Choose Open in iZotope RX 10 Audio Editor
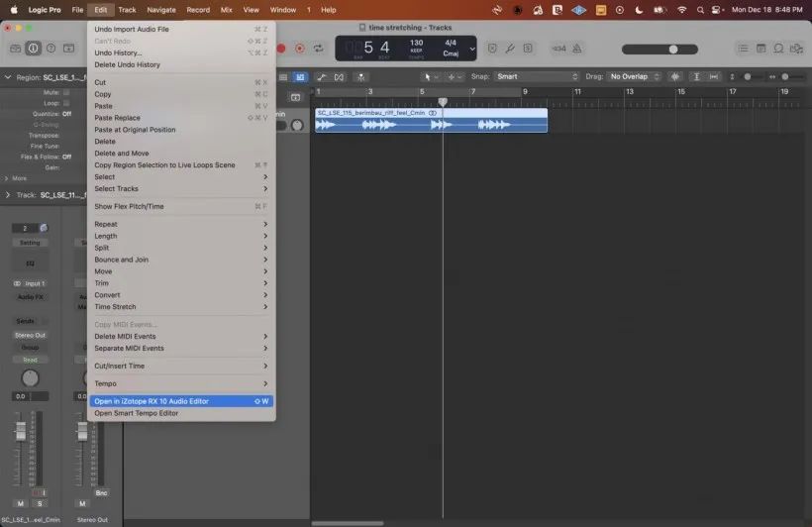 coord(181,401)
